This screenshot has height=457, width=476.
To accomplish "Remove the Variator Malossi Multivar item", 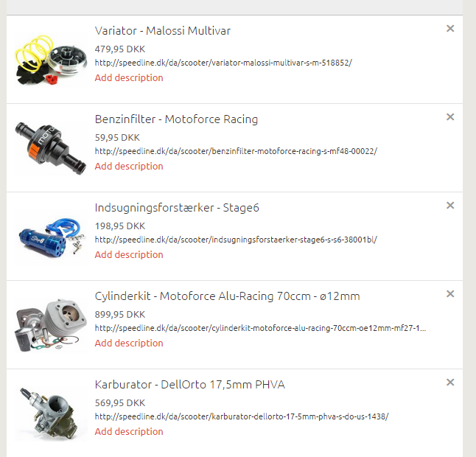I will pos(450,29).
